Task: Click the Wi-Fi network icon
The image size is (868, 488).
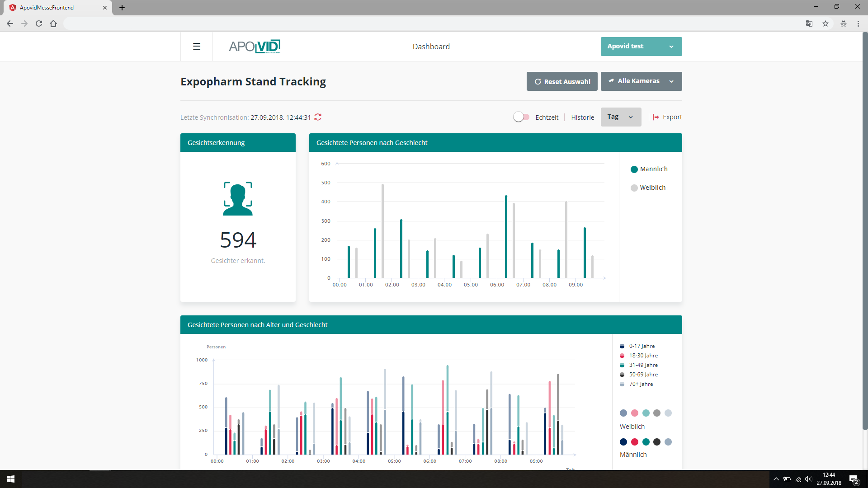Action: pos(798,479)
